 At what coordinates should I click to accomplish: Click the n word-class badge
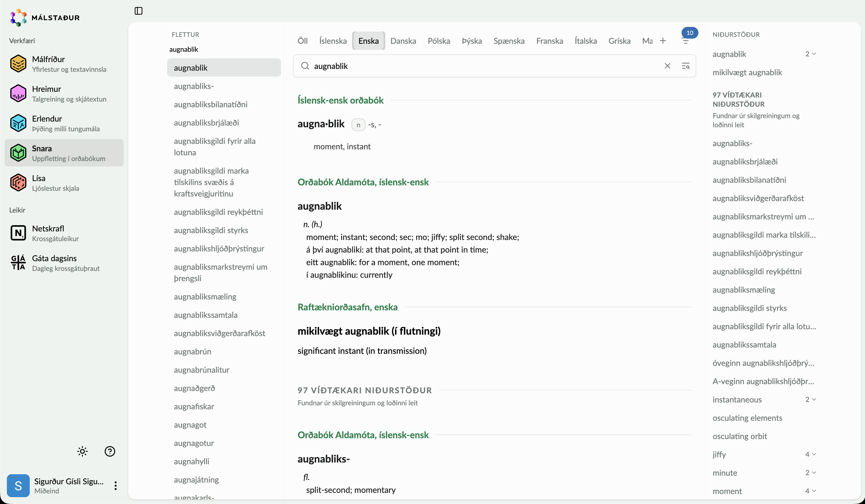(x=358, y=124)
